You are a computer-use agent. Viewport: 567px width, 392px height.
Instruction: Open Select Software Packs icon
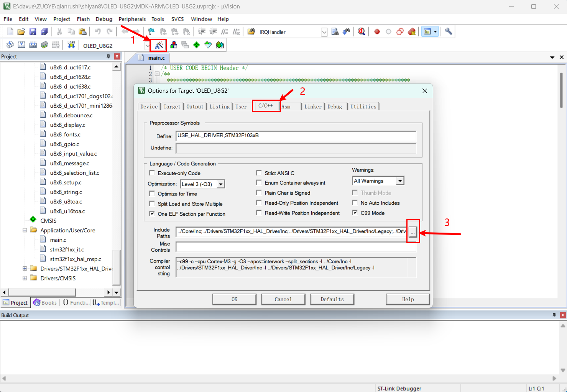pyautogui.click(x=208, y=45)
